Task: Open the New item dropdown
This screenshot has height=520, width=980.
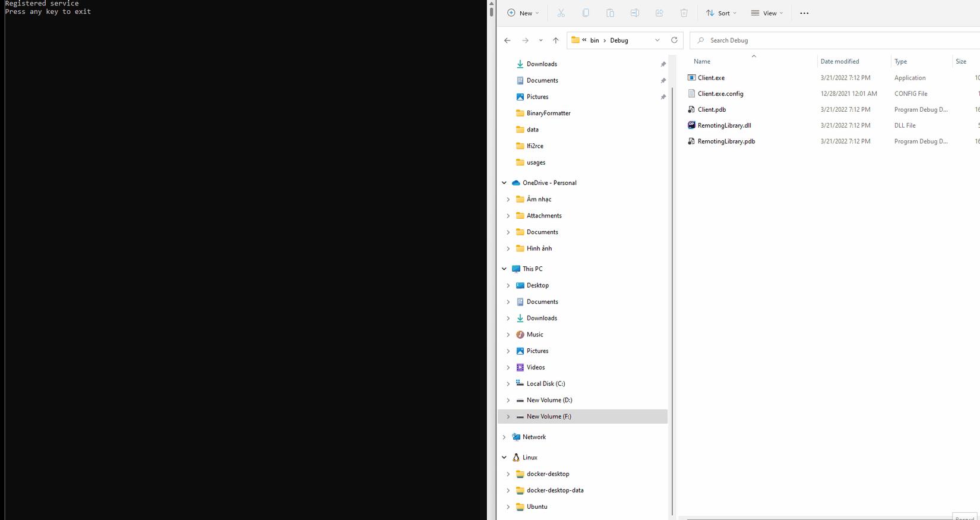Action: tap(523, 13)
